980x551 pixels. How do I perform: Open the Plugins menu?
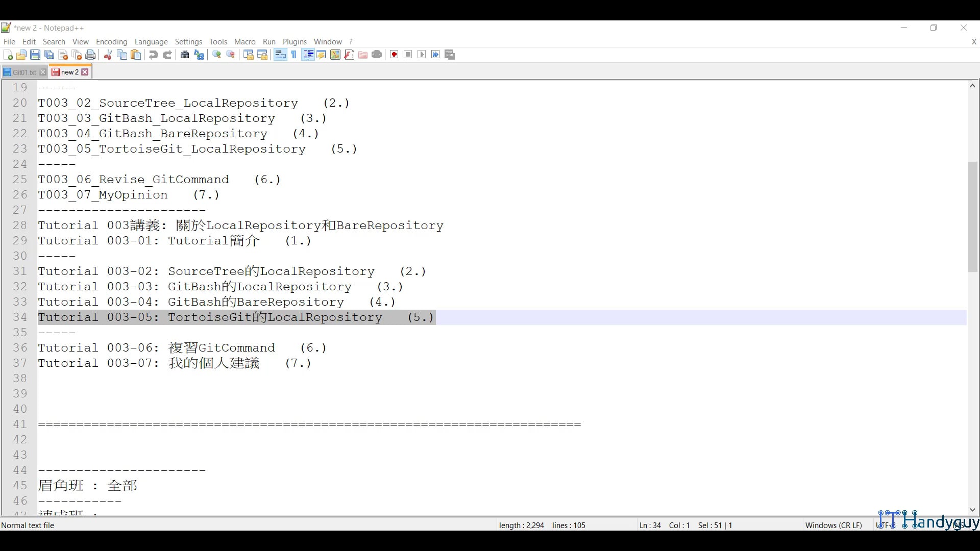coord(295,42)
